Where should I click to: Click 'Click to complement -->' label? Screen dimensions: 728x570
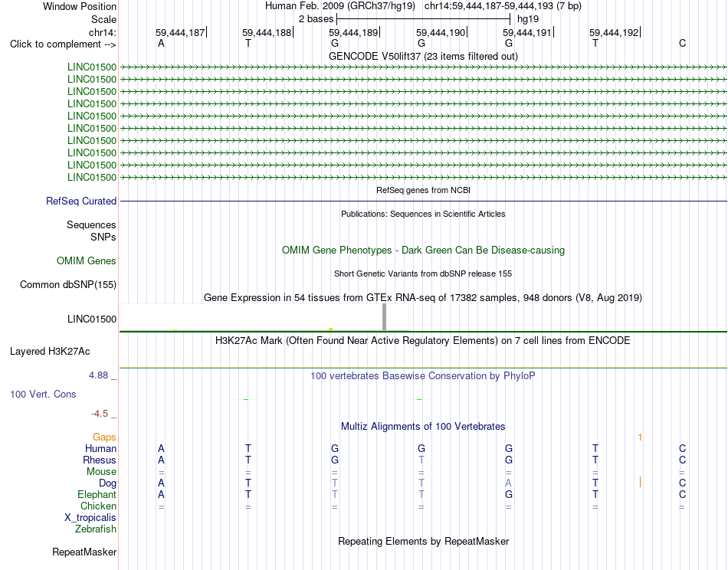(63, 44)
